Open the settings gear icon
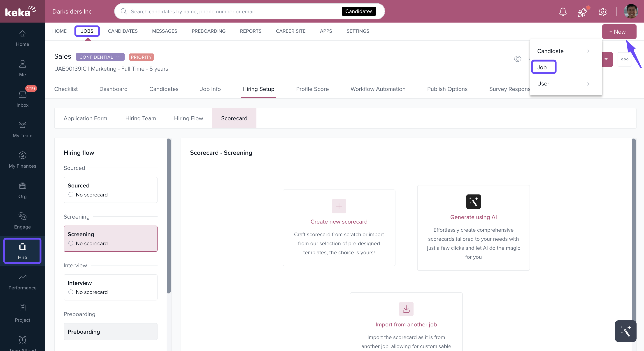644x351 pixels. point(602,12)
